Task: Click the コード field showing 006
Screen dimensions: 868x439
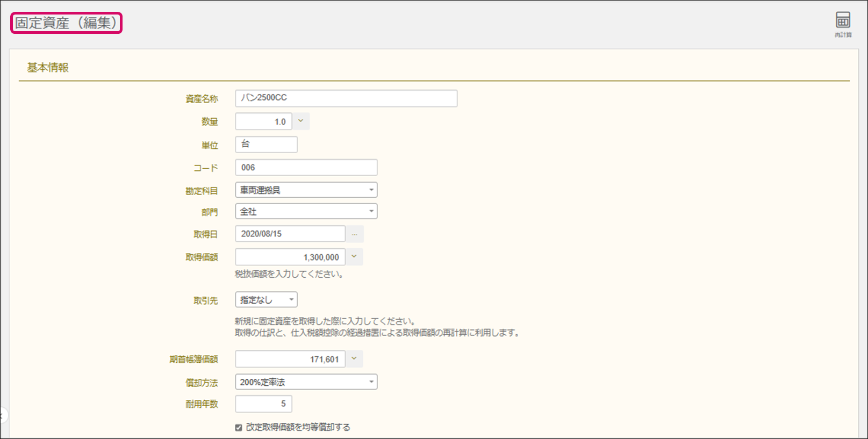Action: click(x=306, y=168)
